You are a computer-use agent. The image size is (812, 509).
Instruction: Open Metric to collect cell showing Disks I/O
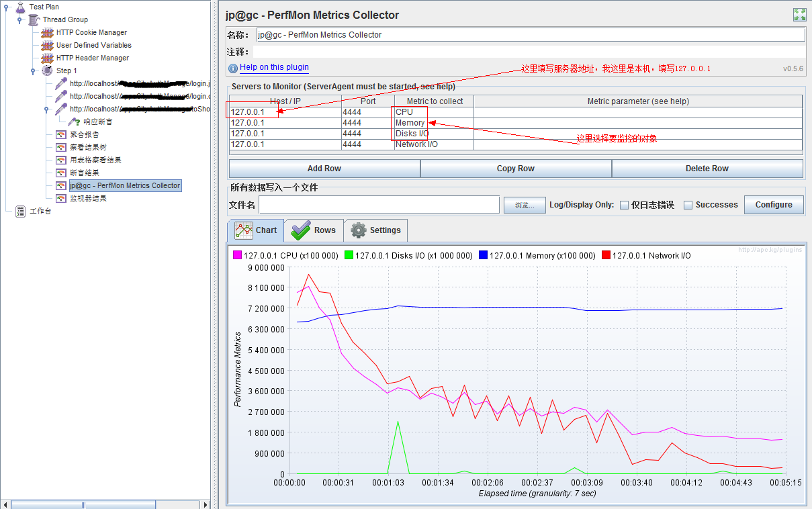(434, 134)
